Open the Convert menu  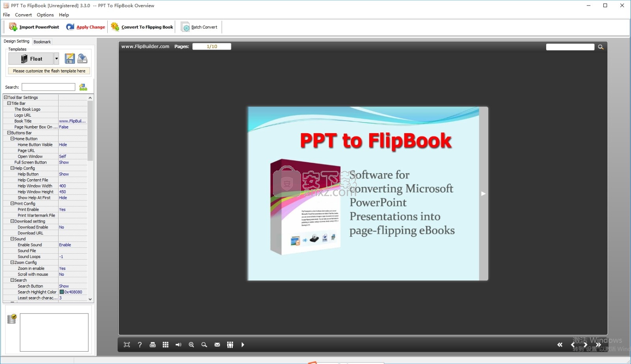(x=23, y=15)
